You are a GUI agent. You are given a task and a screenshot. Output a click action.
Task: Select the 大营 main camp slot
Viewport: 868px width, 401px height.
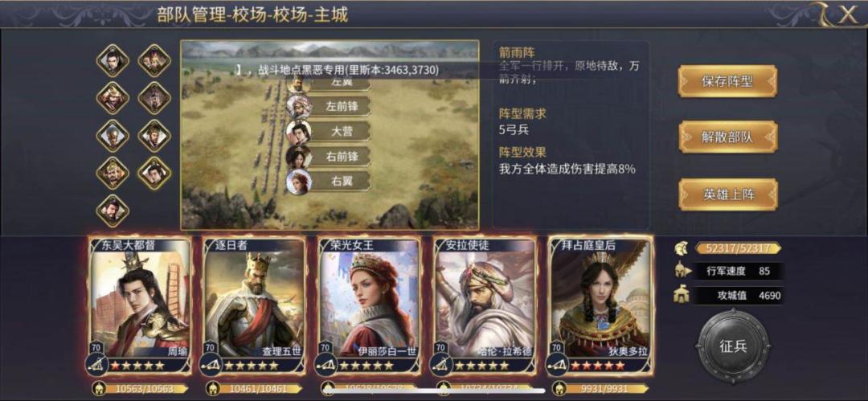point(328,131)
